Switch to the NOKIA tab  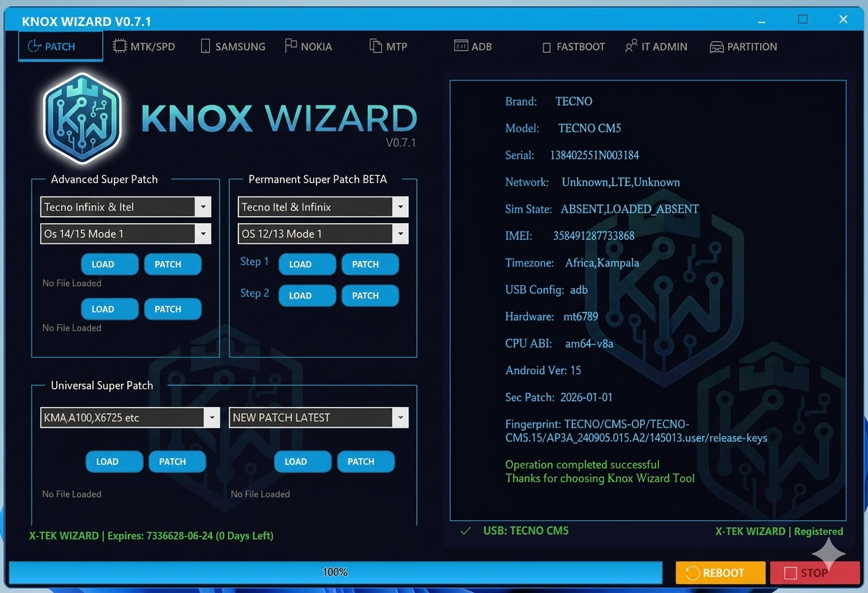pyautogui.click(x=308, y=47)
